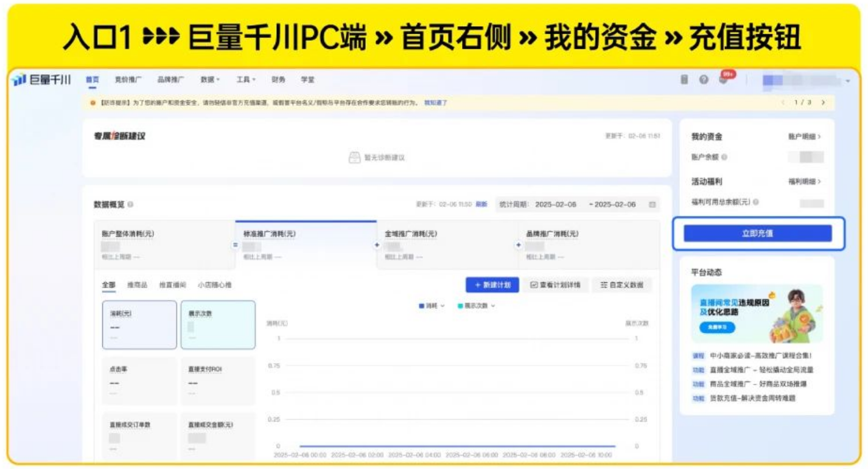
Task: Click the info icon beside 数据概览
Action: [x=130, y=205]
